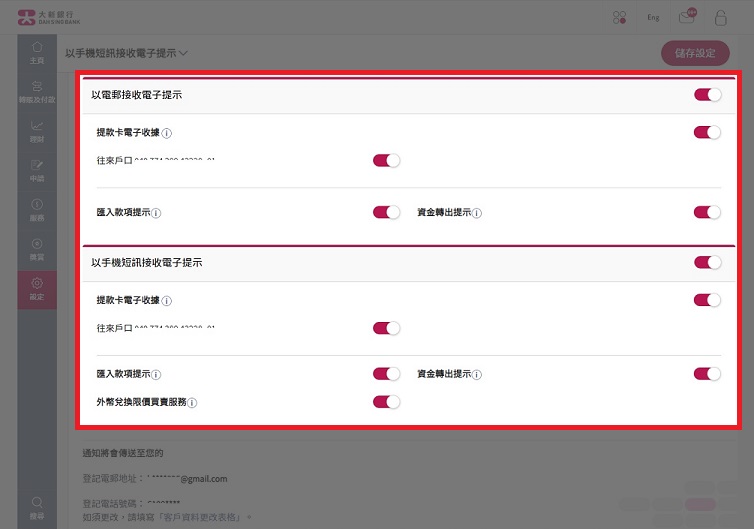Image resolution: width=754 pixels, height=529 pixels.
Task: Open the mail inbox icon with badge
Action: 687,16
